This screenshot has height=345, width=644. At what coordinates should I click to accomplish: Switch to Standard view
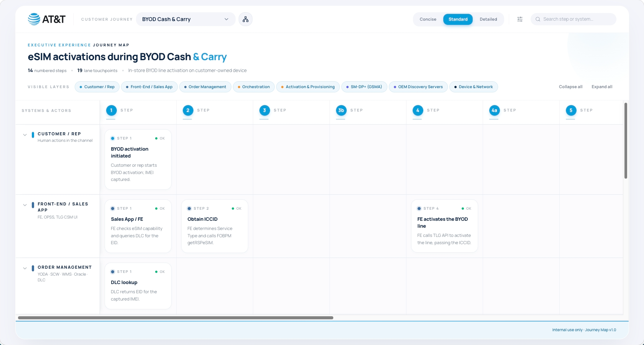click(x=458, y=19)
